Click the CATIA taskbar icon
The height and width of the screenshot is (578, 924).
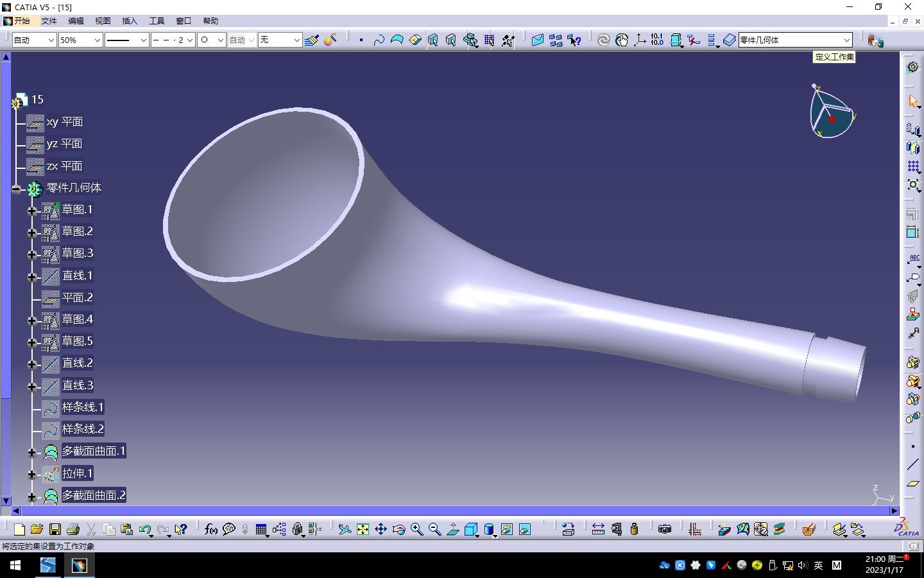pyautogui.click(x=79, y=565)
